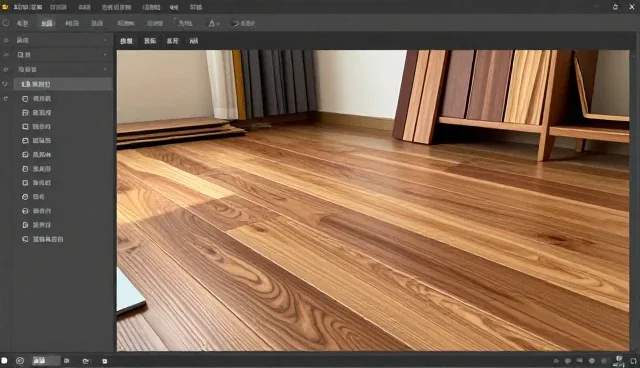Screen dimensions: 640x368
Task: Click the round clock-like icon in status bar
Action: tap(20, 361)
